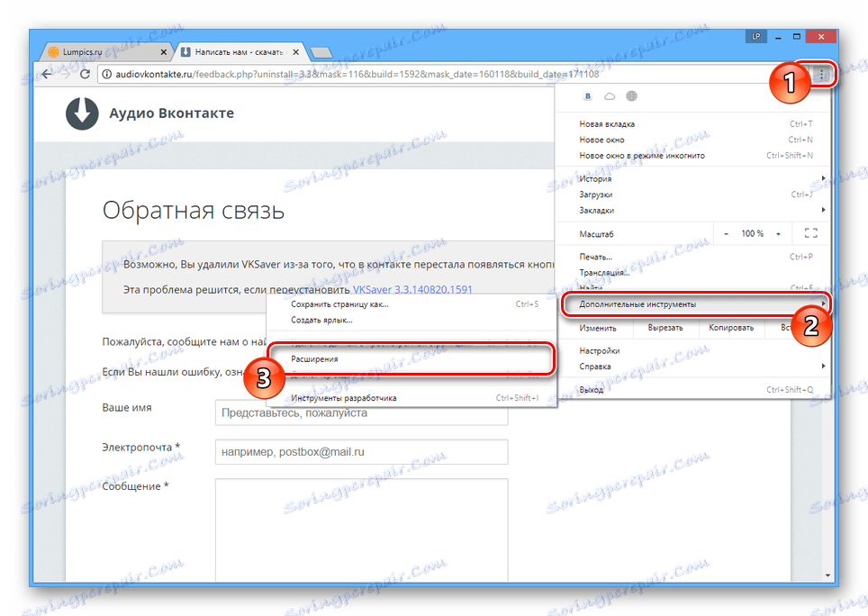Click the LP profile button in title bar
868x616 pixels.
[756, 37]
